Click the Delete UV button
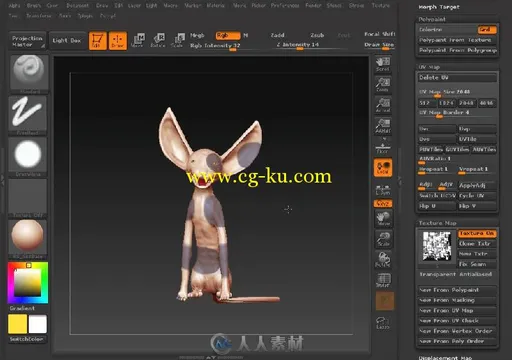Image resolution: width=512 pixels, height=360 pixels. [x=457, y=78]
